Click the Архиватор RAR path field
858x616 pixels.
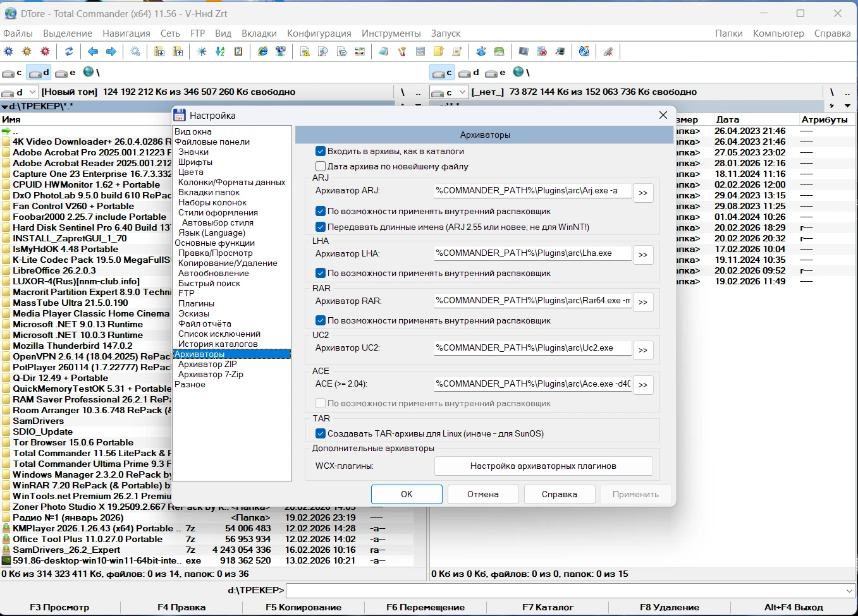[x=532, y=301]
